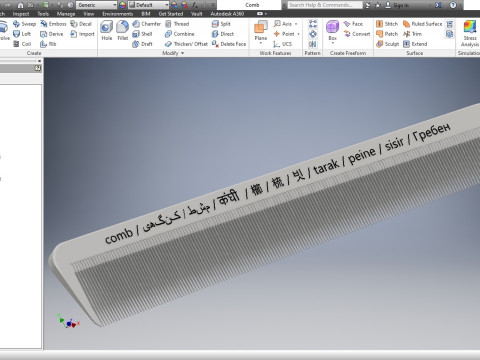Select the Circular Pattern tool
480x360 pixels.
pos(313,34)
